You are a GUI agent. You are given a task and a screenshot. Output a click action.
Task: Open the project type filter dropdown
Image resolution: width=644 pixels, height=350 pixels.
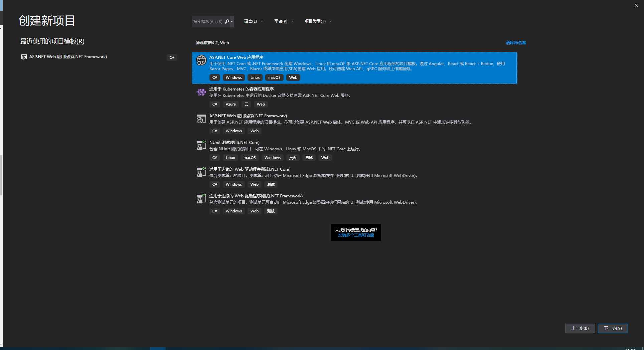[318, 21]
